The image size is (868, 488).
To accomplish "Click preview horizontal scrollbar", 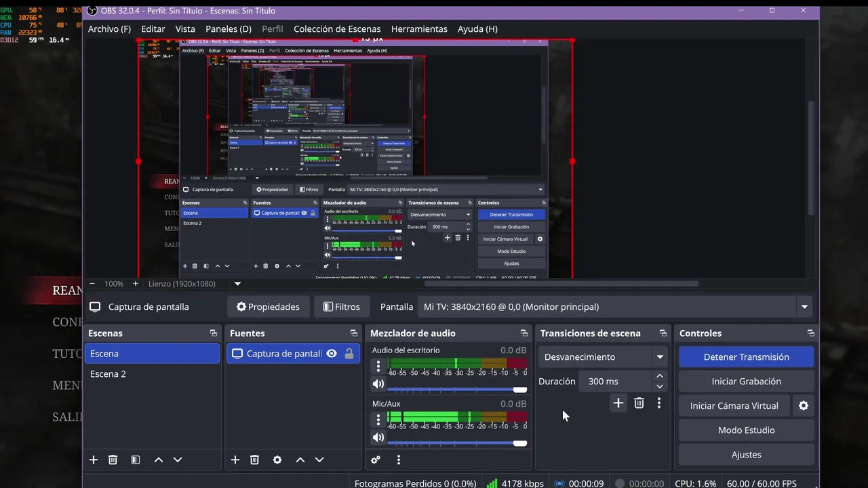I will (x=561, y=283).
